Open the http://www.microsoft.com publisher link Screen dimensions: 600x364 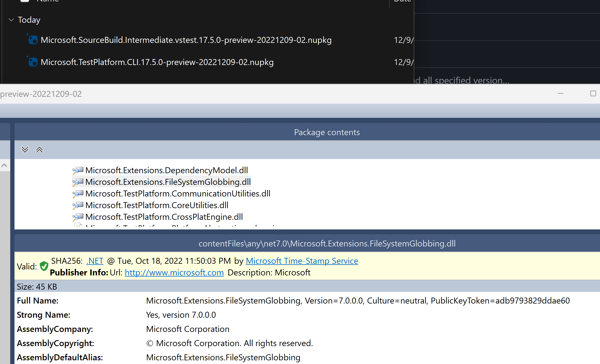coord(174,273)
